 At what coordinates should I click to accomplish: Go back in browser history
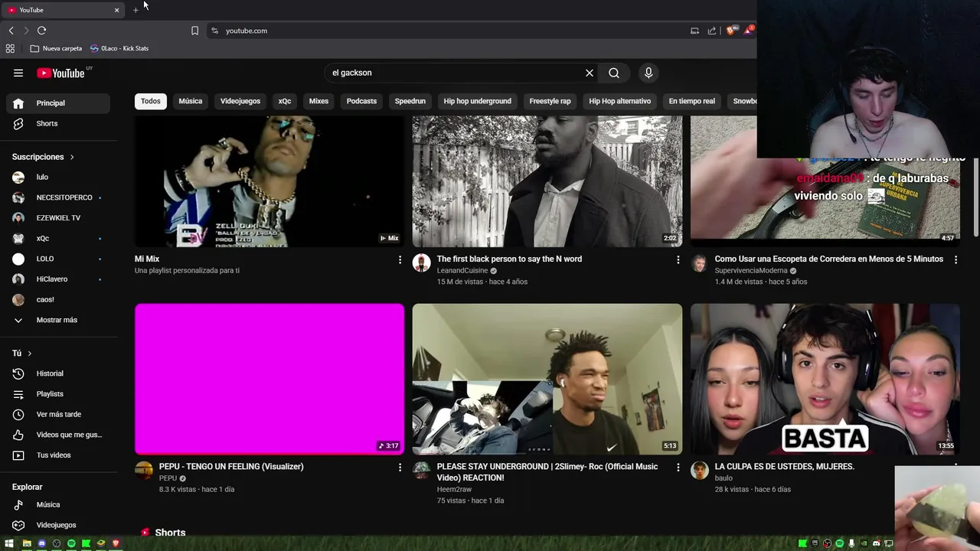tap(11, 31)
